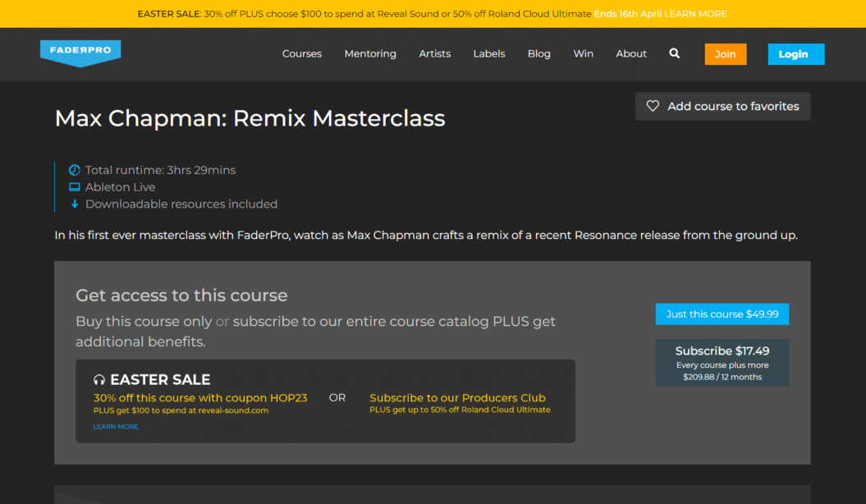Viewport: 866px width, 504px height.
Task: Click the Max Chapman: Remix Masterclass title
Action: click(250, 118)
